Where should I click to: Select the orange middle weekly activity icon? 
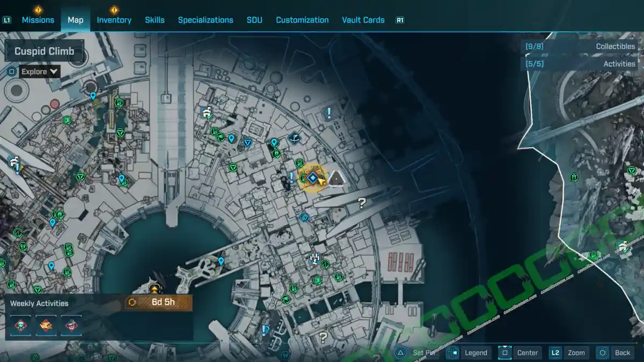[46, 324]
